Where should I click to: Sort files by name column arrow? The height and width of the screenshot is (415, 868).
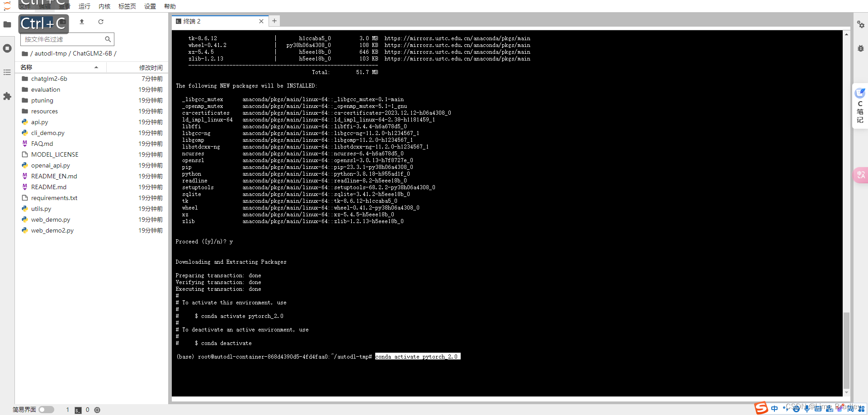96,67
